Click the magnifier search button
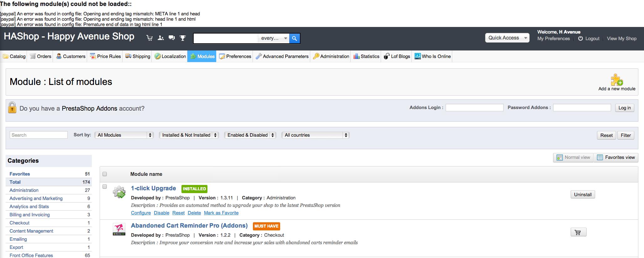This screenshot has width=644, height=258. [295, 38]
